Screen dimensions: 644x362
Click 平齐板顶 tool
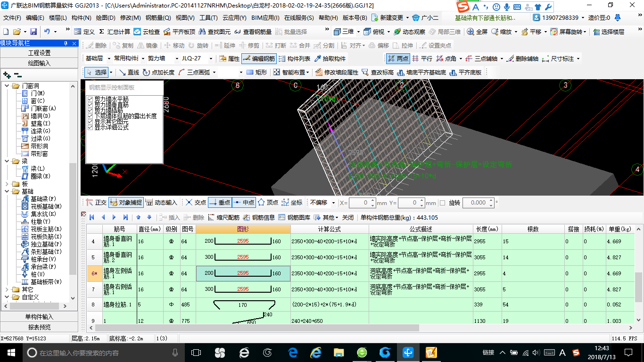pyautogui.click(x=179, y=32)
